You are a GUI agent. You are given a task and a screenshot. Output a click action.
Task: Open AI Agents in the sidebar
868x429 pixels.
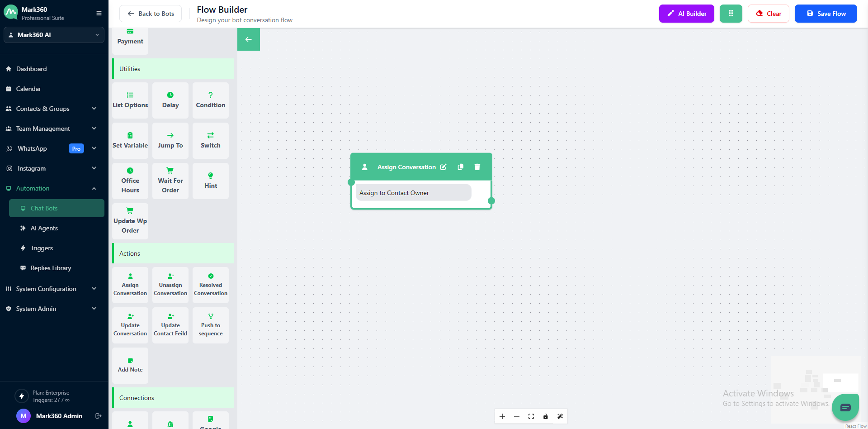[x=44, y=228]
